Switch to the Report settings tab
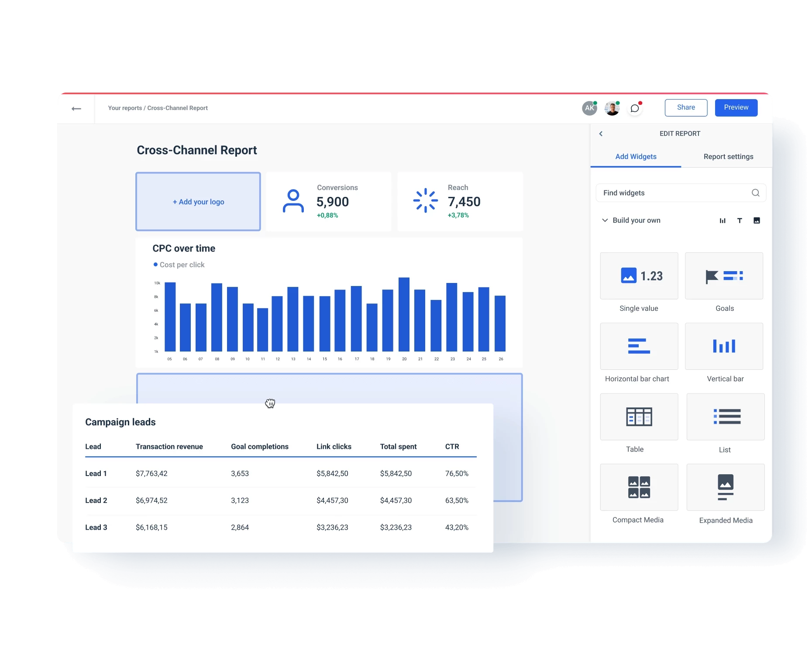Image resolution: width=812 pixels, height=648 pixels. click(x=728, y=157)
